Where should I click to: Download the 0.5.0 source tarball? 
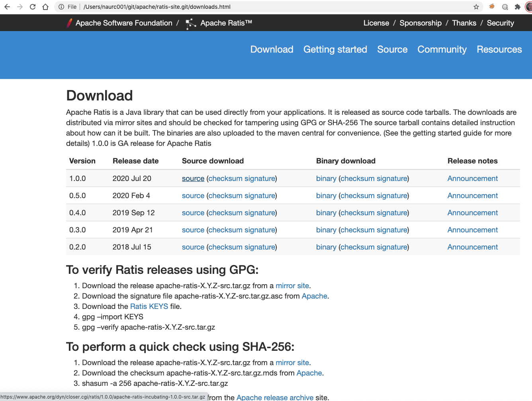193,196
